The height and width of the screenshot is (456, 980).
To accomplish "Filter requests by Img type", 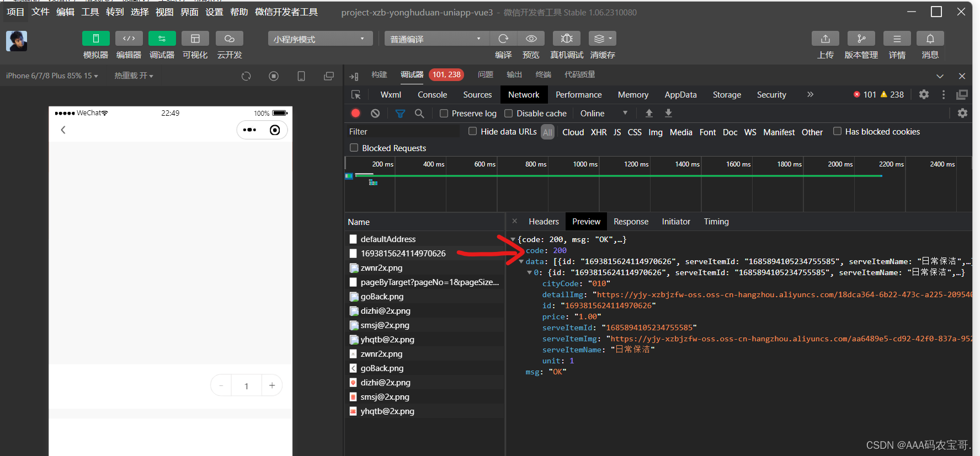I will tap(656, 132).
